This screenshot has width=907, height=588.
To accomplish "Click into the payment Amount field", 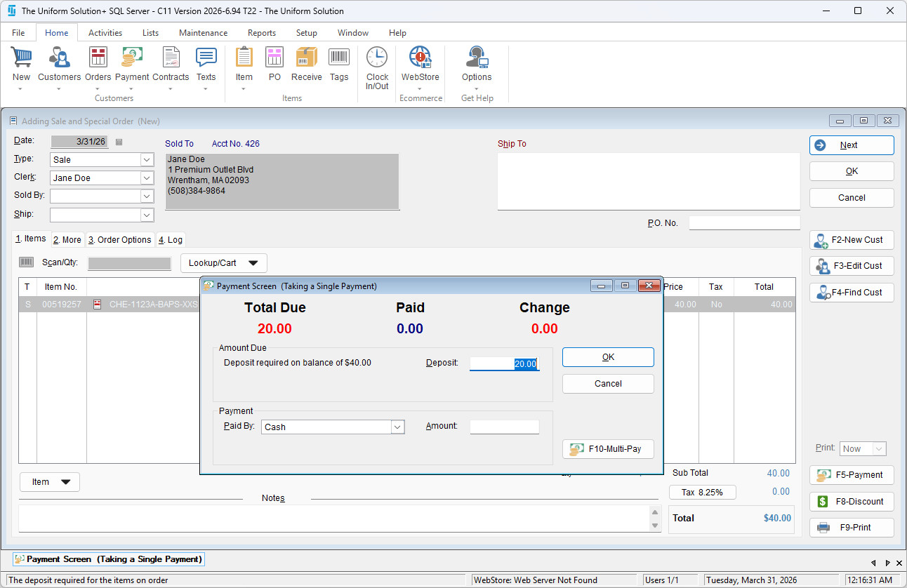I will coord(504,427).
